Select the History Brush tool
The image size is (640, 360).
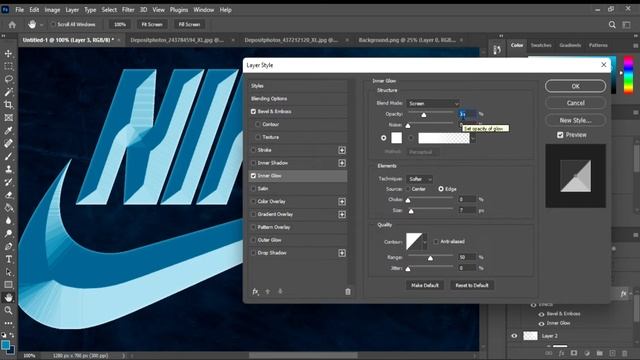8,182
